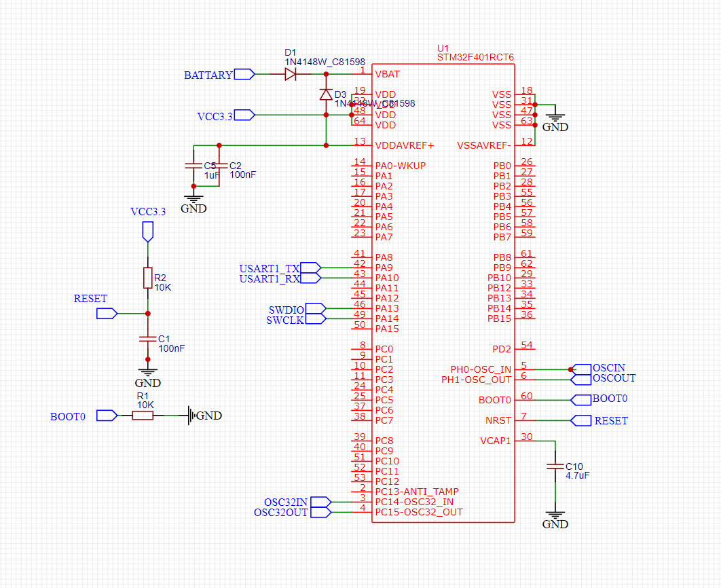Image resolution: width=721 pixels, height=588 pixels.
Task: Select the D1 1N4148W diode symbol
Action: click(292, 73)
